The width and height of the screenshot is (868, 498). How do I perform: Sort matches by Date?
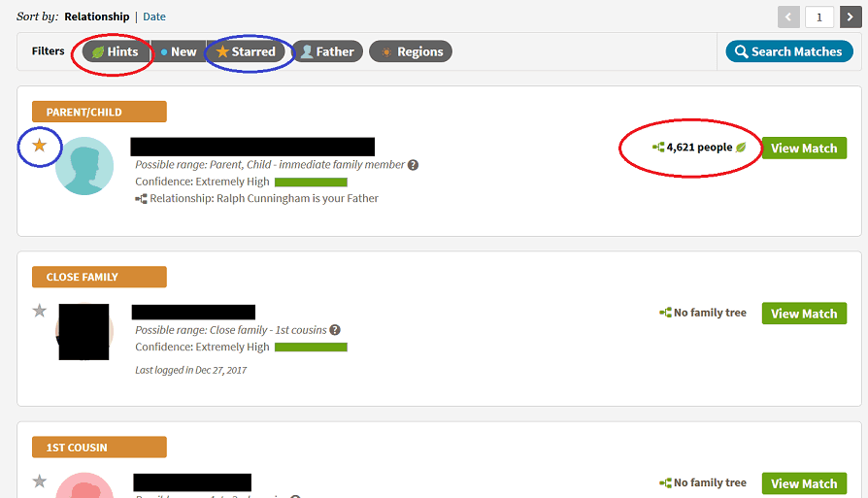(x=154, y=17)
